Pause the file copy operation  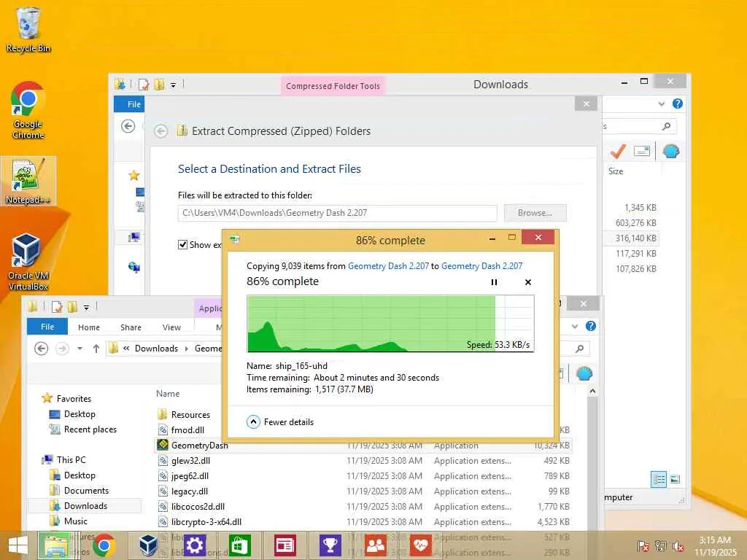tap(494, 282)
